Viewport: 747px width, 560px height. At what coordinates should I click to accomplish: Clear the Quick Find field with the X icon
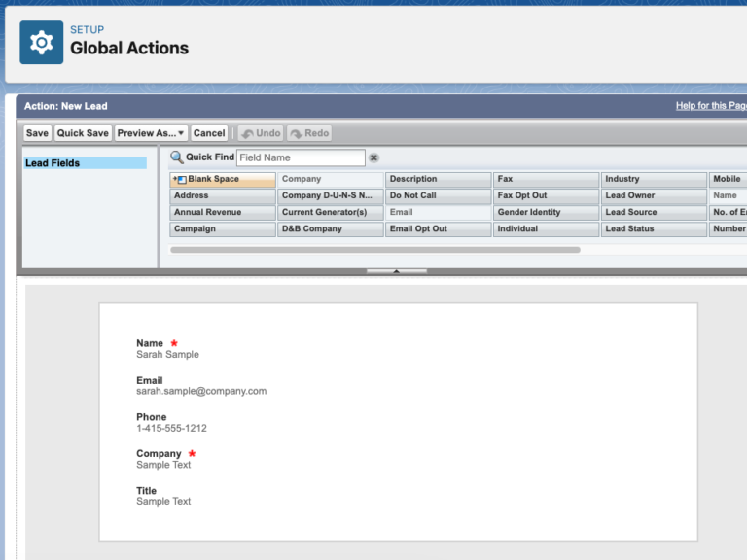[x=373, y=157]
